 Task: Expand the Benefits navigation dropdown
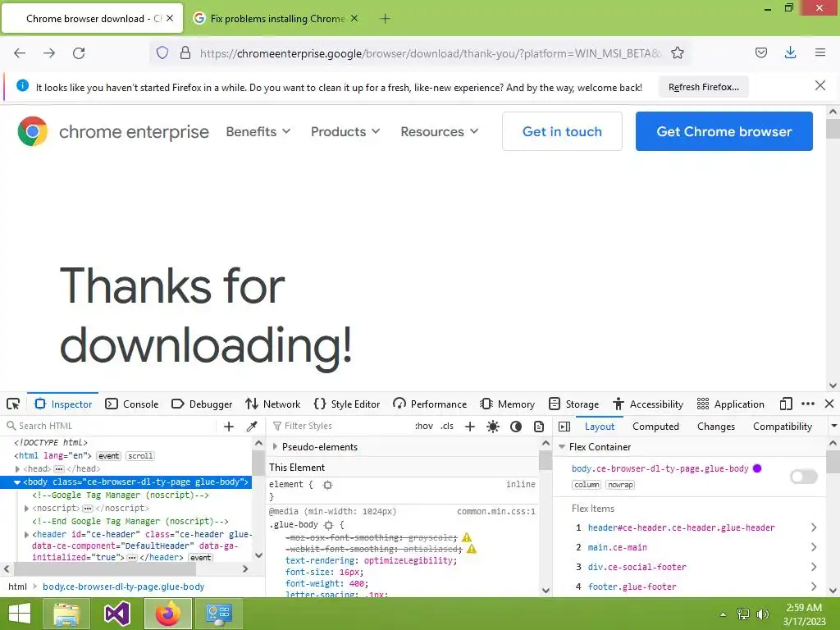258,131
